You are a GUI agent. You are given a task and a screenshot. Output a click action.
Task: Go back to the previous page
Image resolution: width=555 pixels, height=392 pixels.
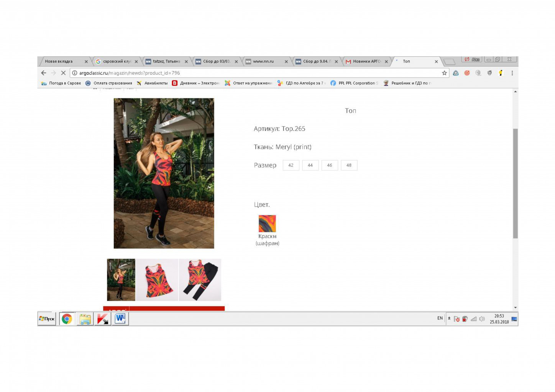click(44, 73)
